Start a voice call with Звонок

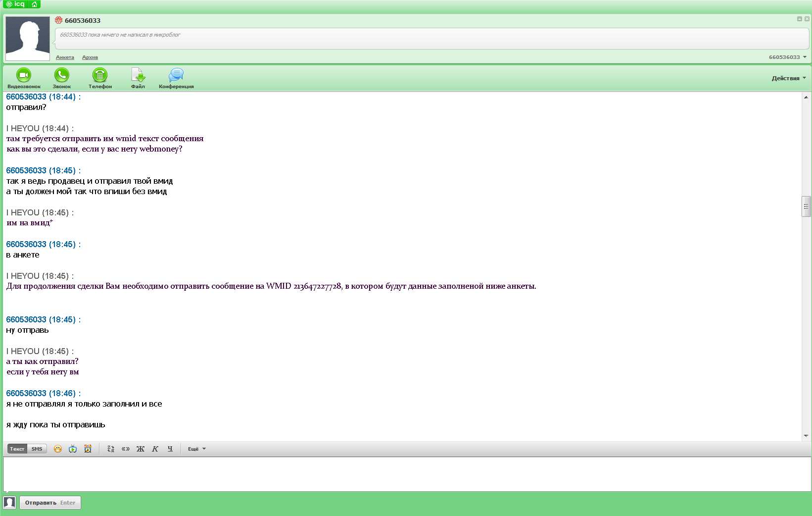62,78
